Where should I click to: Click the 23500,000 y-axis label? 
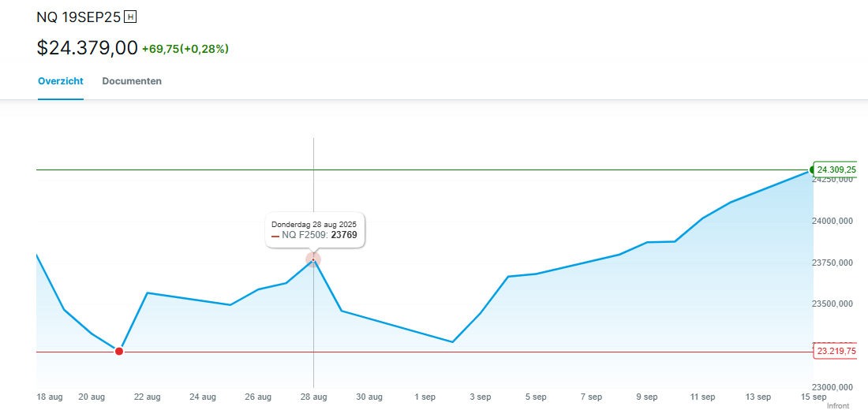(x=834, y=304)
